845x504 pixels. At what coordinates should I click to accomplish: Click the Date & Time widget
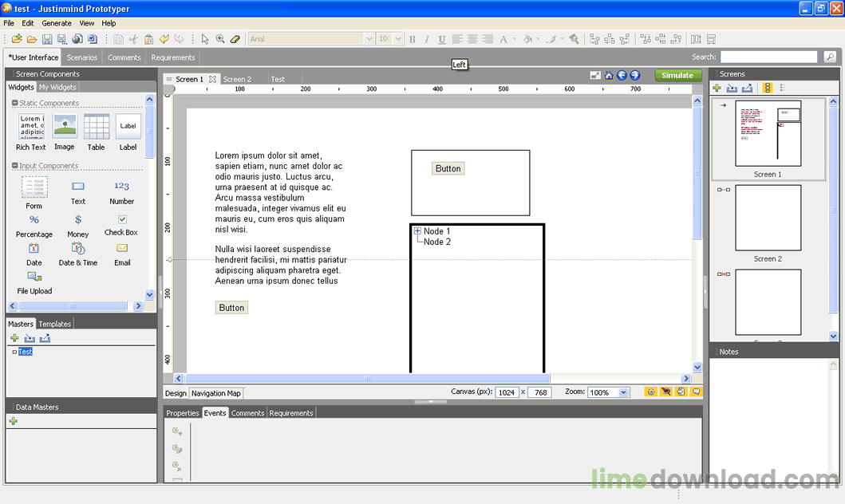(78, 254)
